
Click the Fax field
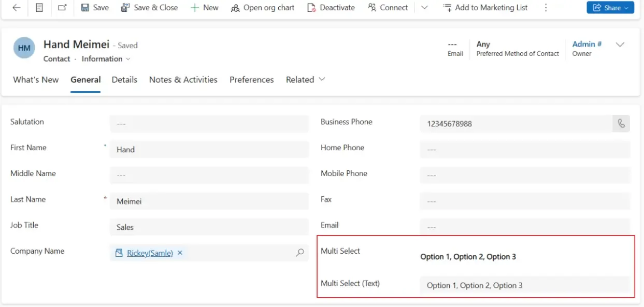coord(525,201)
